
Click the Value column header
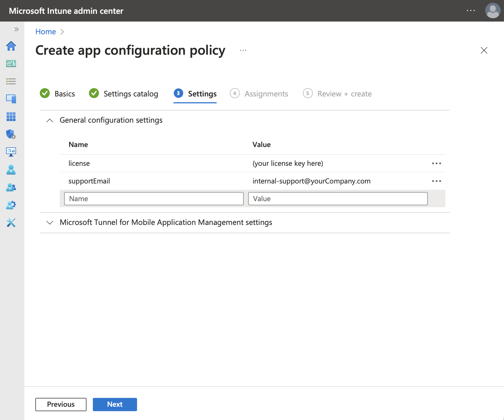261,145
